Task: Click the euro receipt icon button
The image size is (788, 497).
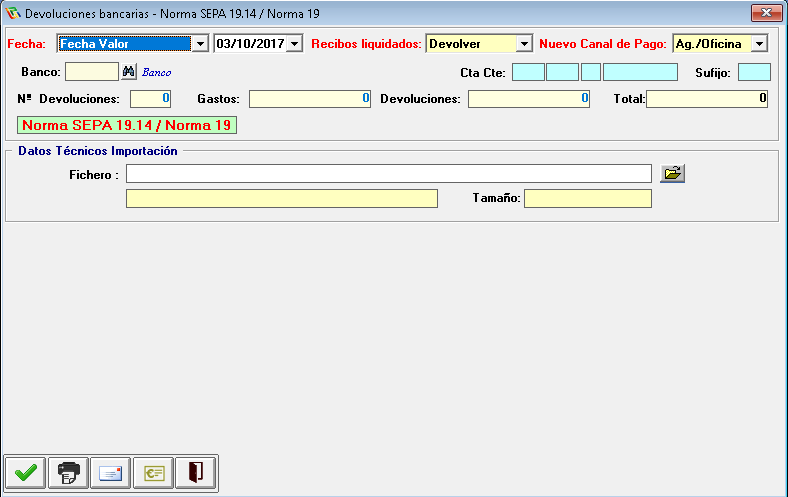Action: click(153, 472)
